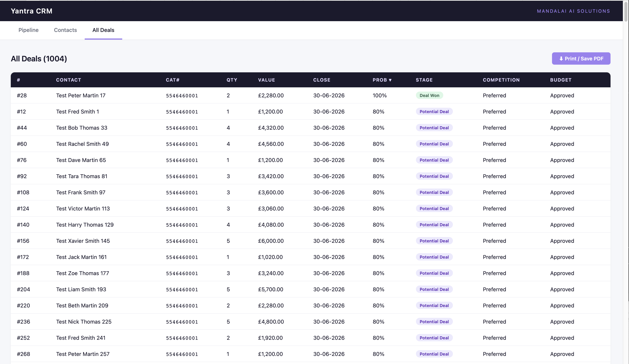Viewport: 629px width, 364px height.
Task: Open the PROB sort dropdown arrow
Action: [390, 80]
